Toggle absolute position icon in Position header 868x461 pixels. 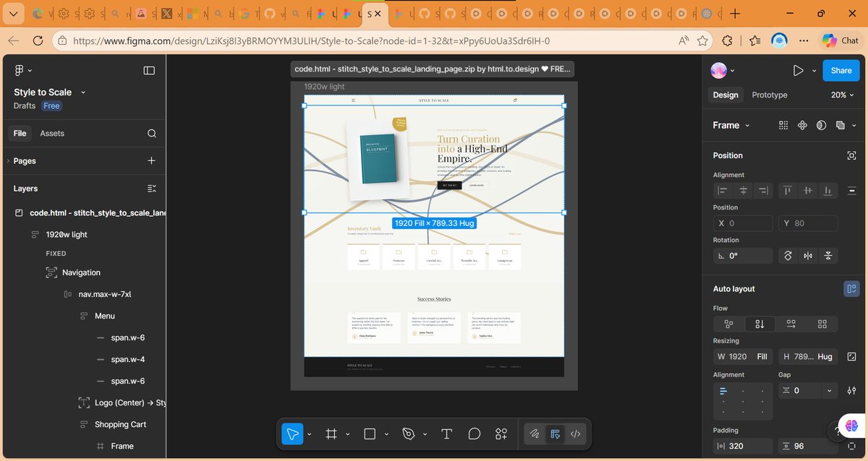coord(851,155)
